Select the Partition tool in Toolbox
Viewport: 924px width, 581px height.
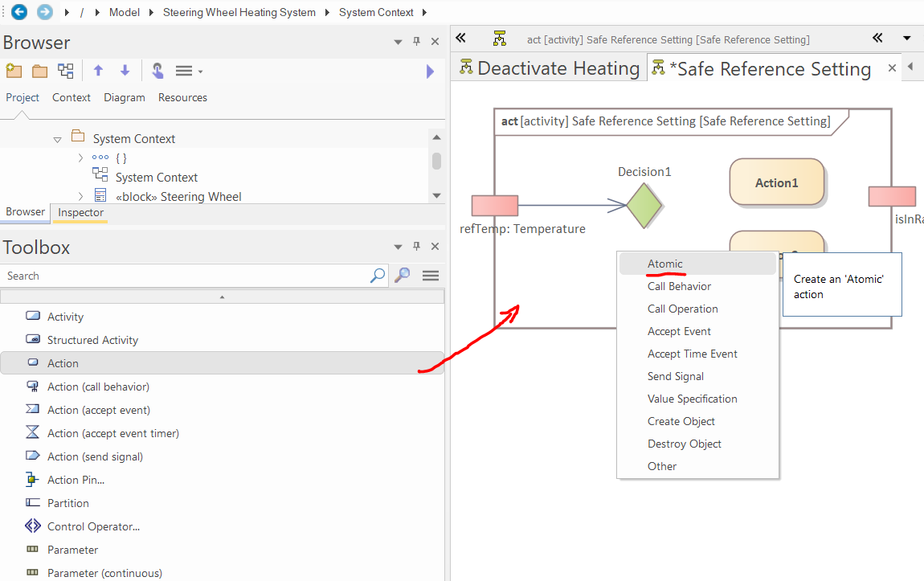(67, 503)
